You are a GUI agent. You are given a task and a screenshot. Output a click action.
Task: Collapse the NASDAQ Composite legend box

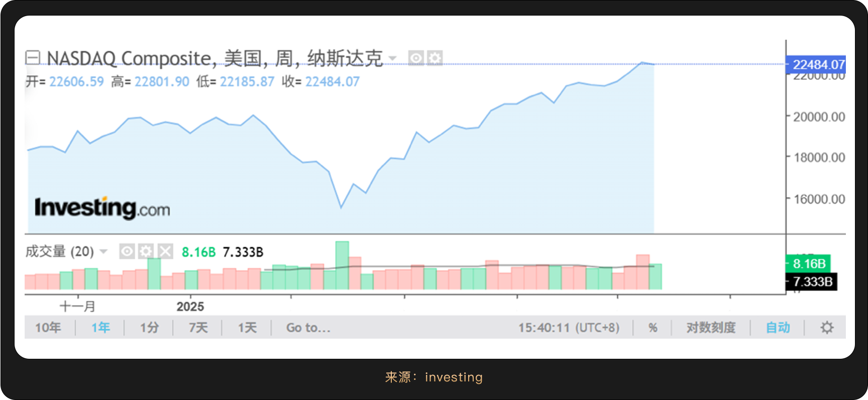pos(33,58)
